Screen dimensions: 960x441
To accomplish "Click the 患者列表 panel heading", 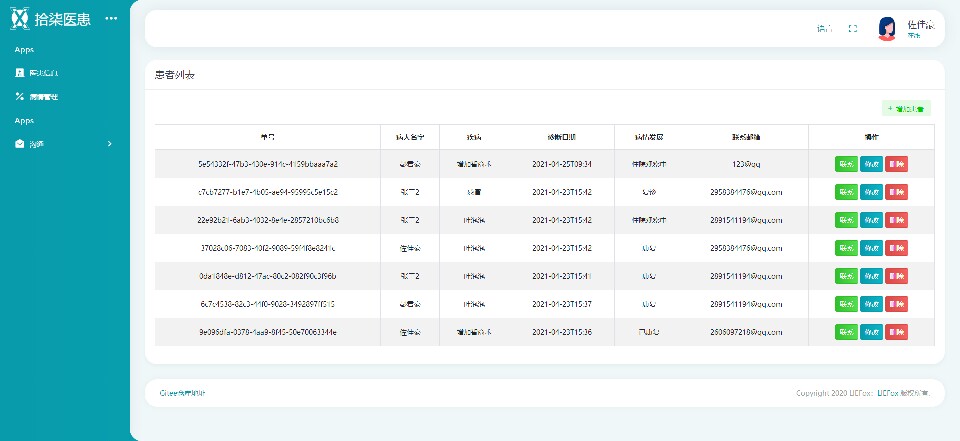I will click(x=175, y=75).
